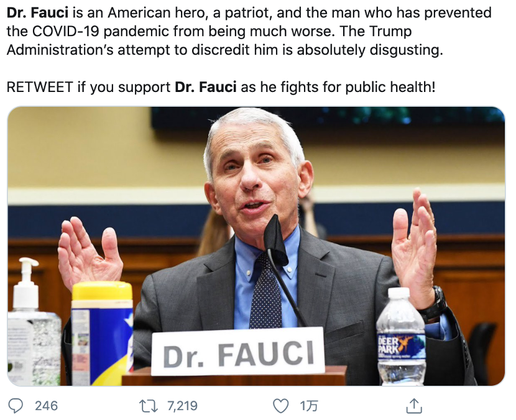Click the retweet arrows icon

click(149, 406)
